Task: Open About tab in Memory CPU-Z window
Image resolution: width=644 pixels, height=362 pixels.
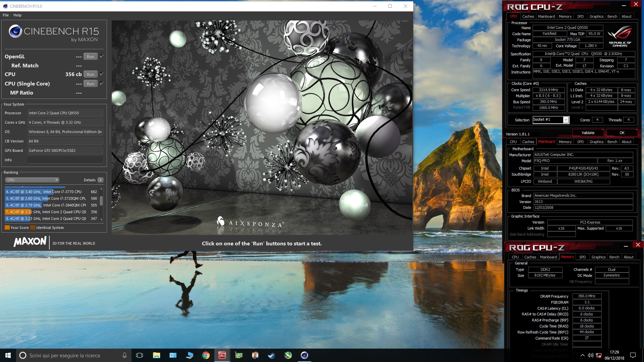Action: [x=628, y=257]
